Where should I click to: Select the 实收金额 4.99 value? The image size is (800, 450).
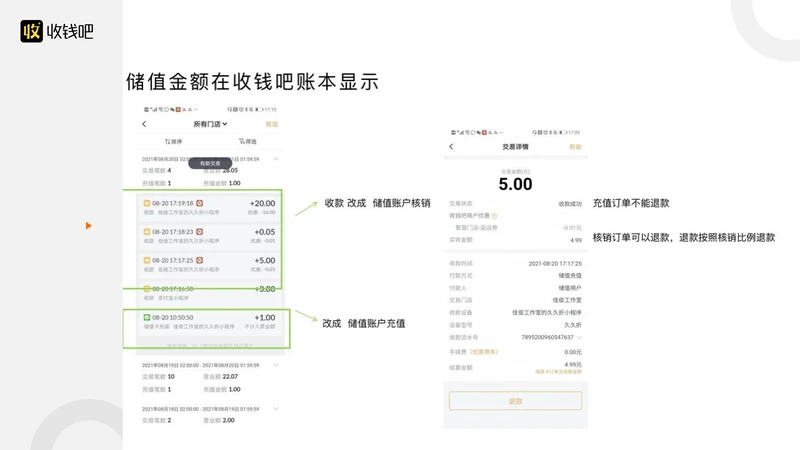tap(576, 240)
